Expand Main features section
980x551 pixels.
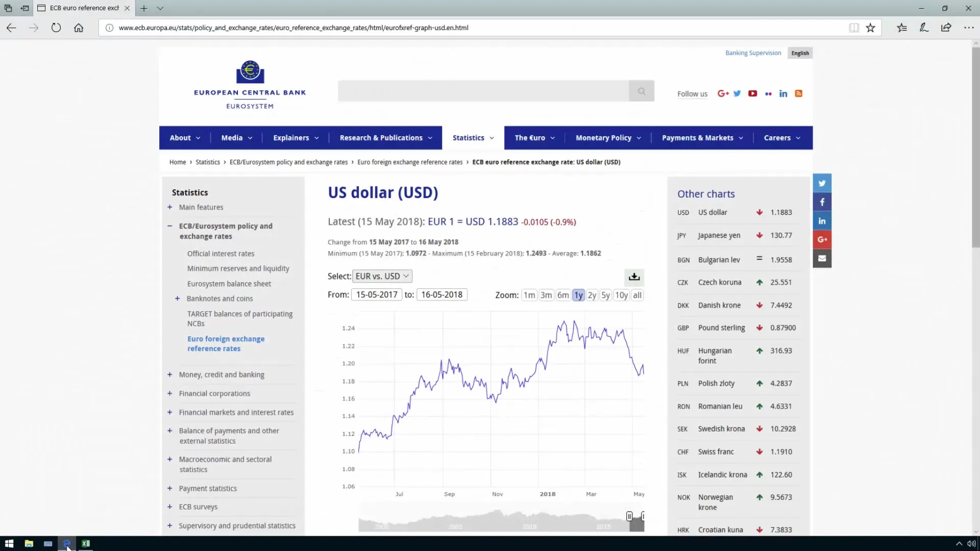(x=169, y=207)
